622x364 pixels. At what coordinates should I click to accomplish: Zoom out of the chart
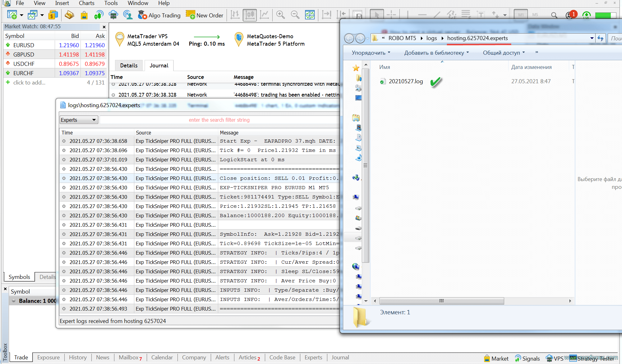click(x=295, y=15)
